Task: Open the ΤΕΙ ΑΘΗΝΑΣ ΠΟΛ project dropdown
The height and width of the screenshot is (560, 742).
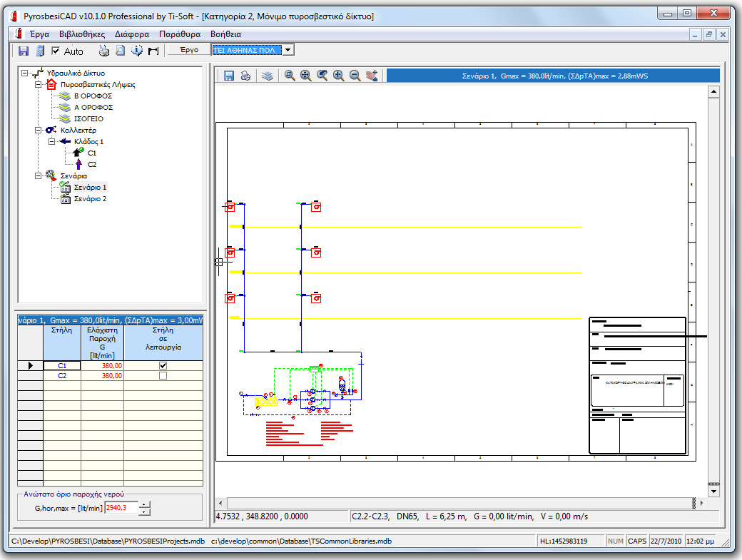Action: coord(288,51)
